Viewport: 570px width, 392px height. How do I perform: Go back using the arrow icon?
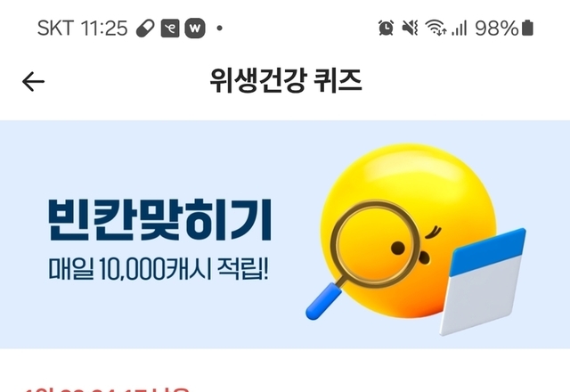33,81
